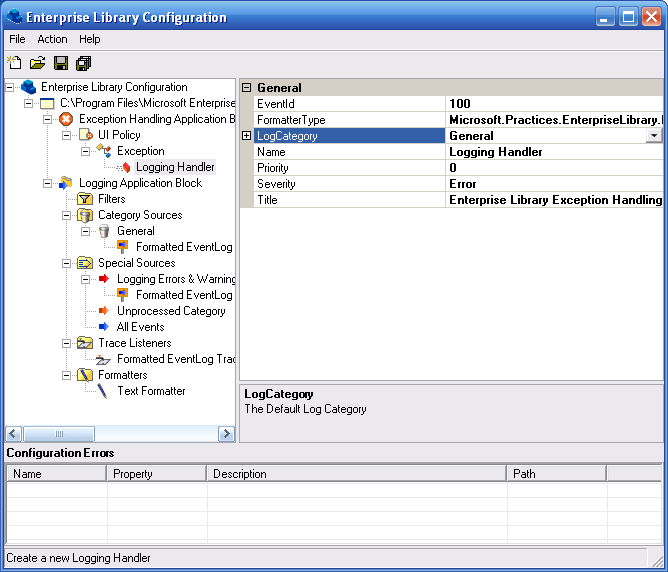The height and width of the screenshot is (572, 668).
Task: Click the Save All toolbar icon
Action: tap(83, 63)
